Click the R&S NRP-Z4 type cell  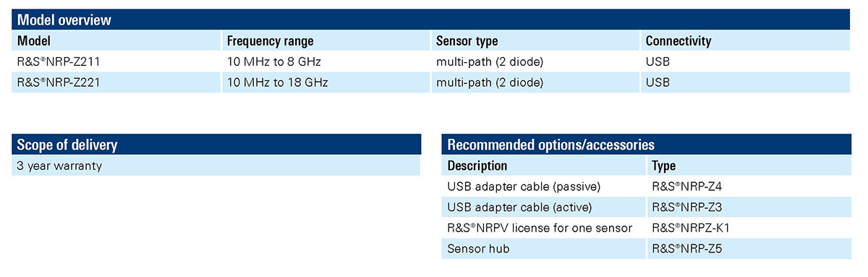pyautogui.click(x=749, y=187)
